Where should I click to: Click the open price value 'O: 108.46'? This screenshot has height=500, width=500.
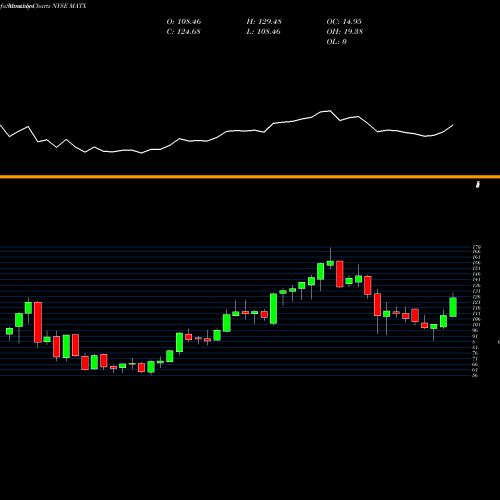(184, 22)
